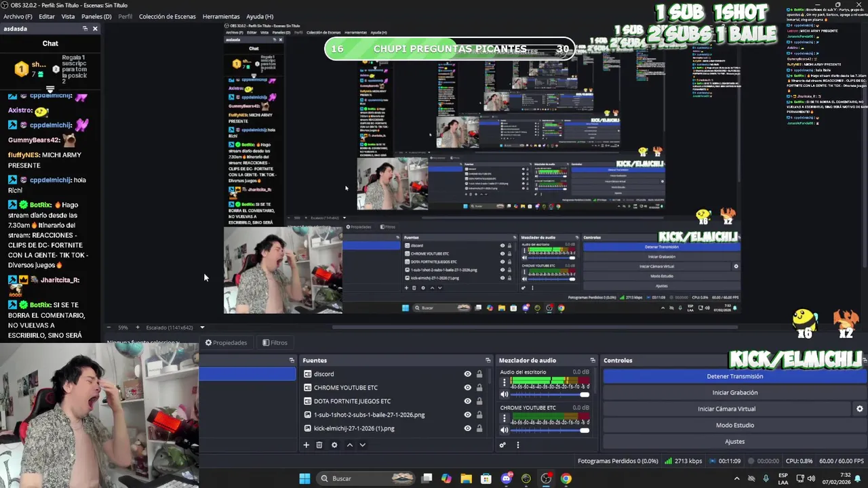Close the asdasda chat dock
868x488 pixels.
[x=95, y=28]
